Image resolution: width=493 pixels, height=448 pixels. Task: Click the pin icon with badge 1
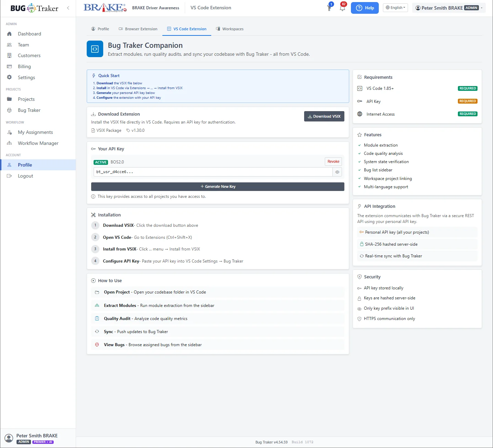click(x=330, y=7)
